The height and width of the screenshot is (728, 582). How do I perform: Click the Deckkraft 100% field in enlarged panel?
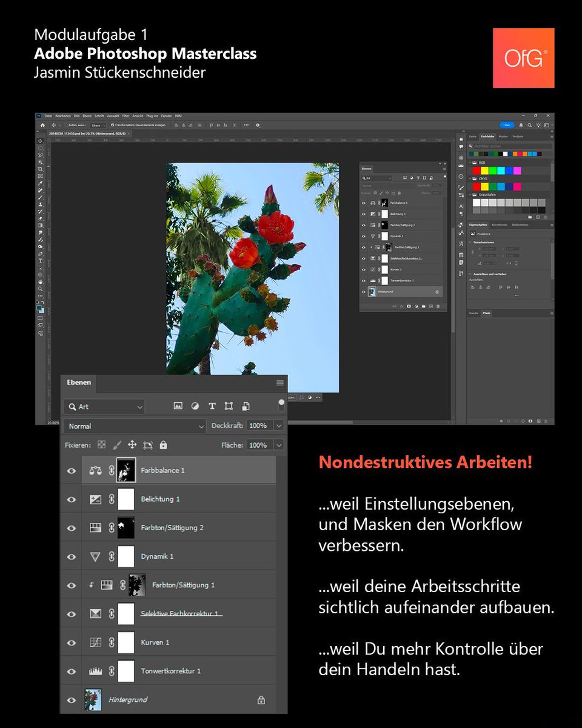(259, 426)
